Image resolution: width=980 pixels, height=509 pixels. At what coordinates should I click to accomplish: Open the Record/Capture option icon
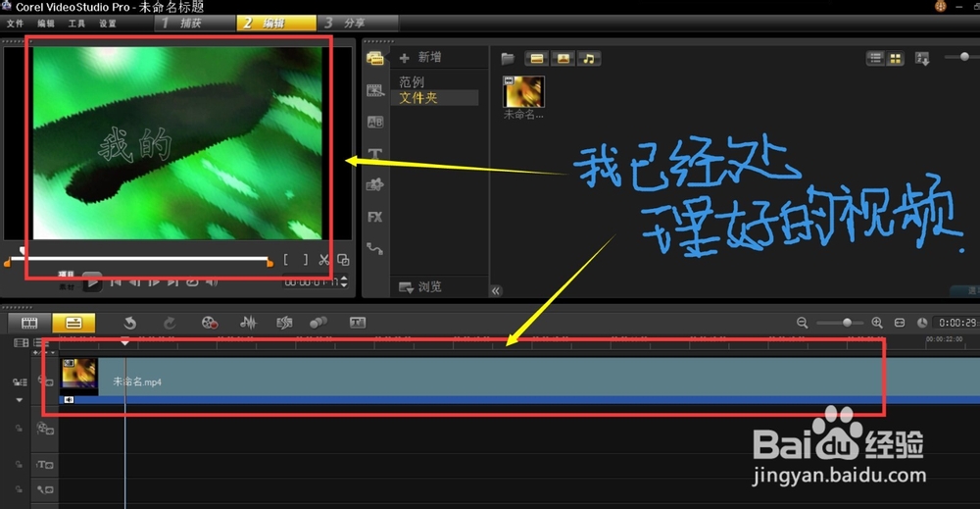coord(210,323)
